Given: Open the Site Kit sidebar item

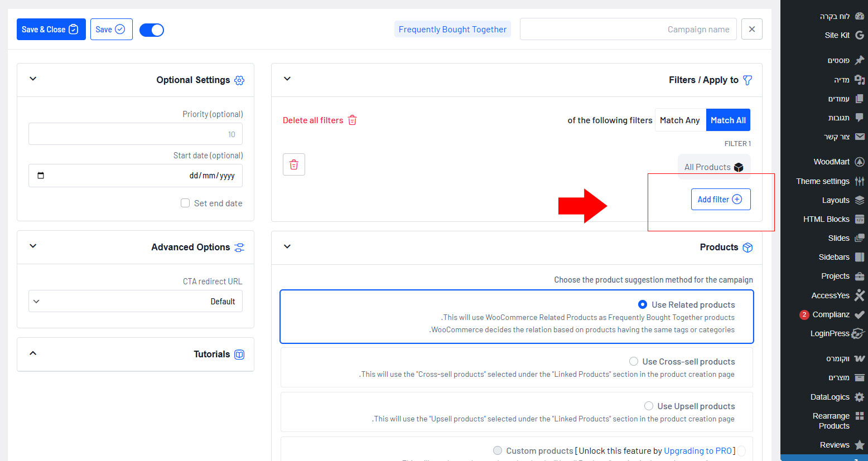Looking at the screenshot, I should (x=837, y=35).
